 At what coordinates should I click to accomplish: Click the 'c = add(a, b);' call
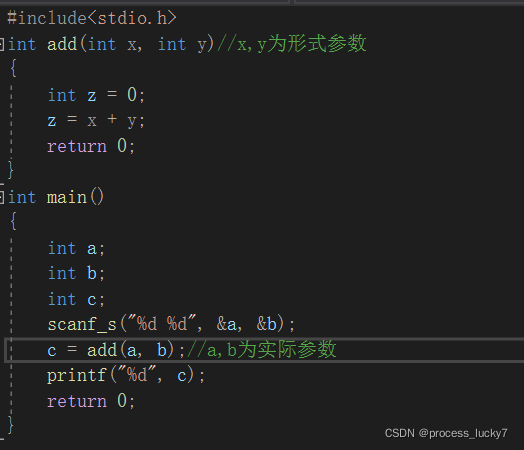tap(116, 350)
